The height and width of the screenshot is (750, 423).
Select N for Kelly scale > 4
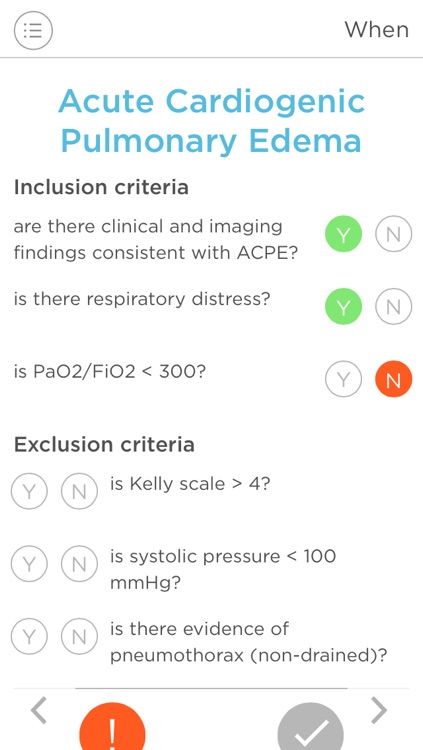pos(79,491)
